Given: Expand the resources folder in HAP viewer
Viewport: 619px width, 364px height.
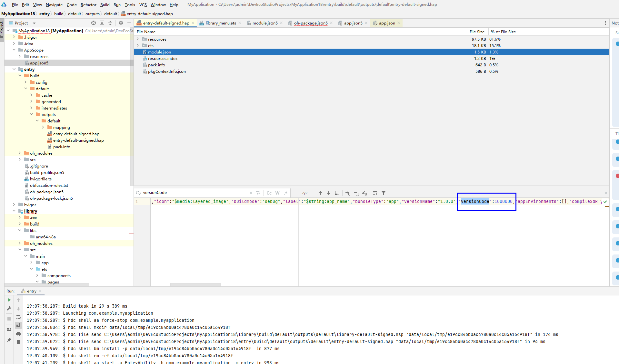Looking at the screenshot, I should click(138, 39).
